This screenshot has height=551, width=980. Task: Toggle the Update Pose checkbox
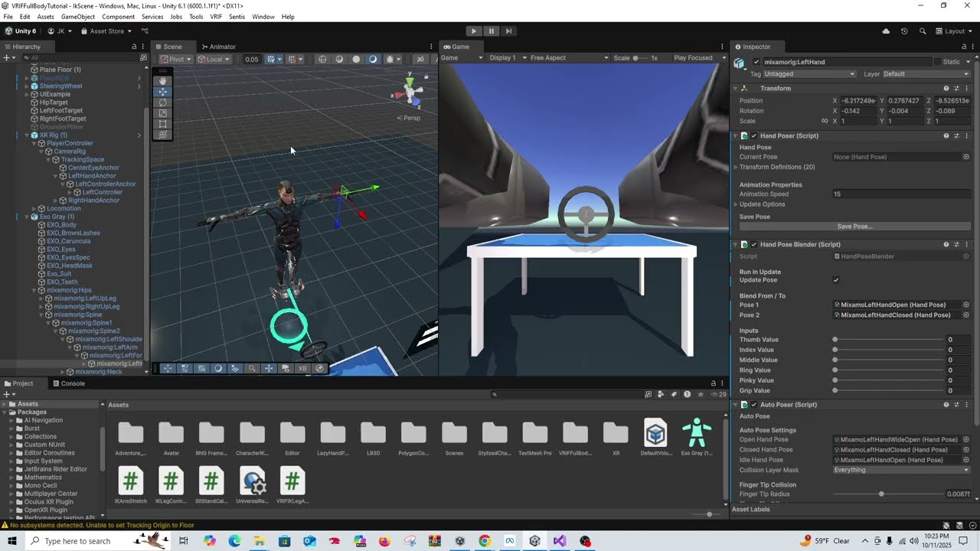[x=836, y=280]
